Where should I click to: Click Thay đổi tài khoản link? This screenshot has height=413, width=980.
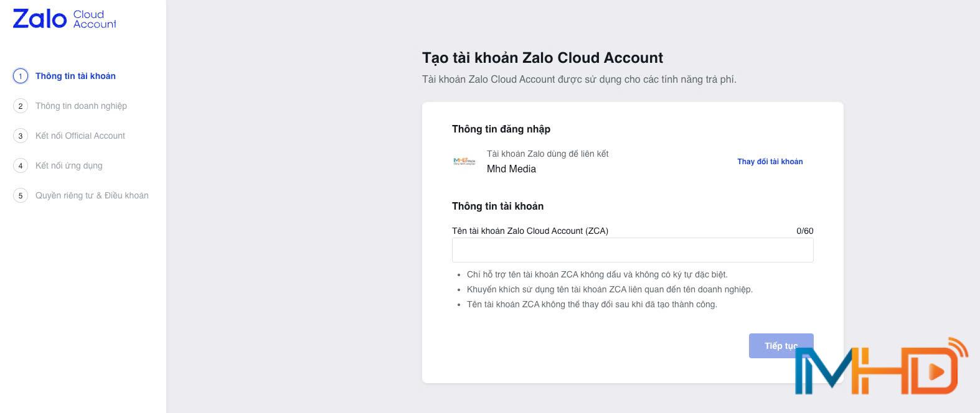(770, 161)
